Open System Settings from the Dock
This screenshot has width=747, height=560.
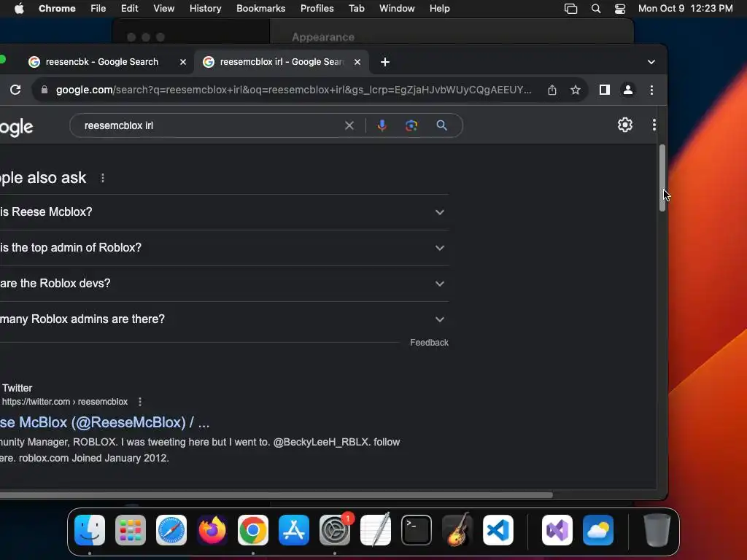[x=335, y=530]
